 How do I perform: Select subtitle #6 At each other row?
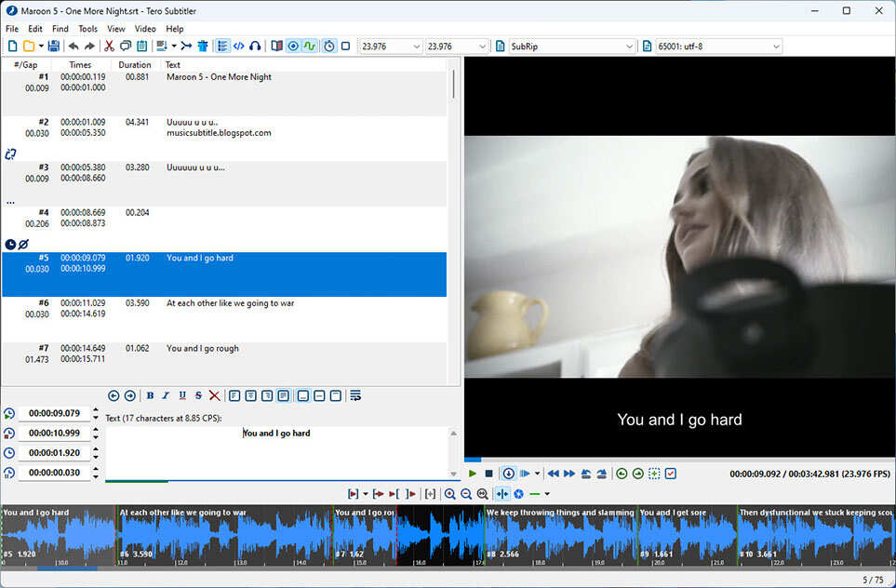click(224, 319)
